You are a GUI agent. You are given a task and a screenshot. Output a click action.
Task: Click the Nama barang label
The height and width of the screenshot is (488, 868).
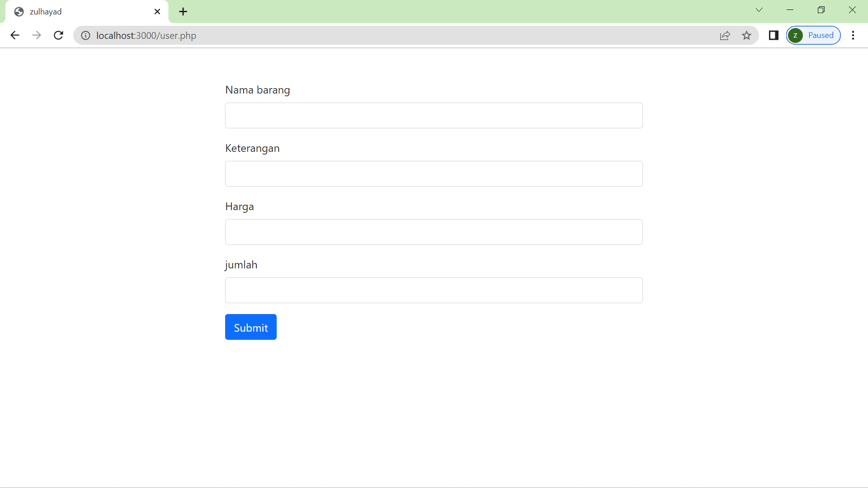click(257, 90)
